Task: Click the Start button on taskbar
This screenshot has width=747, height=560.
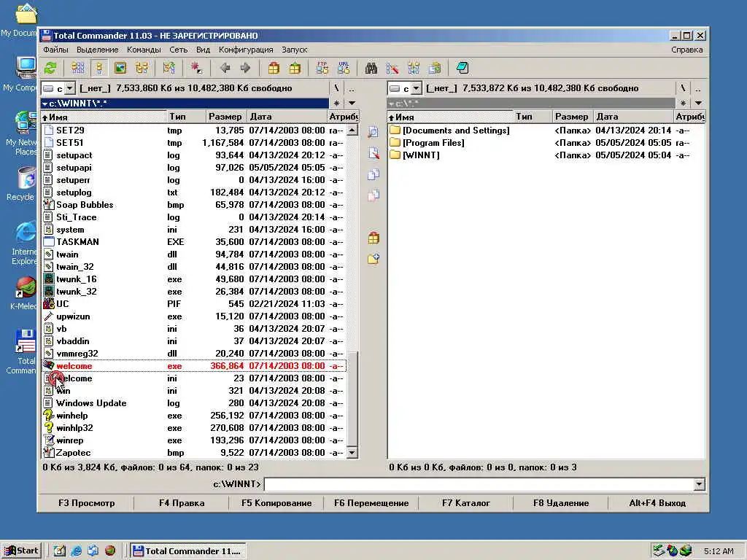Action: click(x=21, y=551)
